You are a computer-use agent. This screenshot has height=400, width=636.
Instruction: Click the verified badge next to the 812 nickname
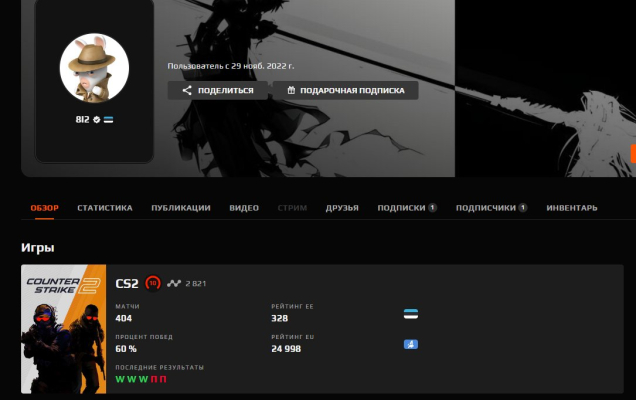[x=96, y=119]
